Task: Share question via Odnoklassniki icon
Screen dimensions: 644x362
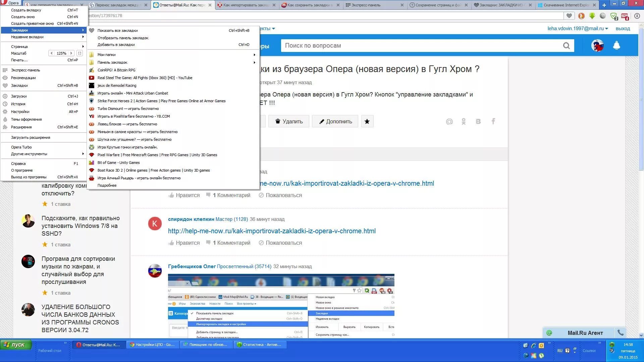Action: 464,122
